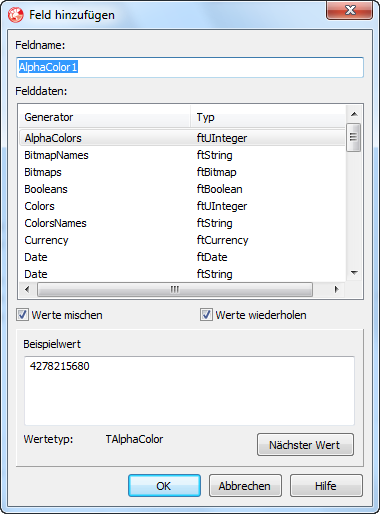Click the Nächster Wert button
Viewport: 380px width, 514px height.
click(x=305, y=445)
